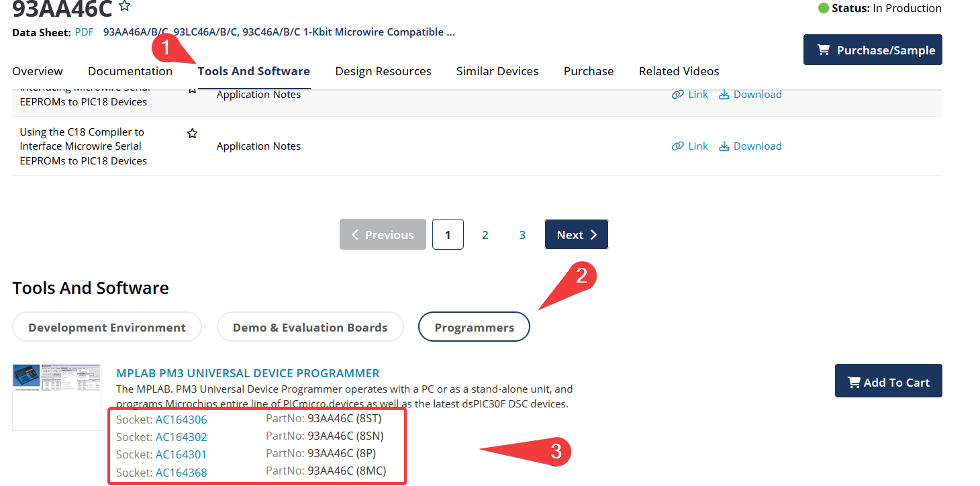Open socket AC164301 link
Image resolution: width=980 pixels, height=486 pixels.
[x=181, y=454]
